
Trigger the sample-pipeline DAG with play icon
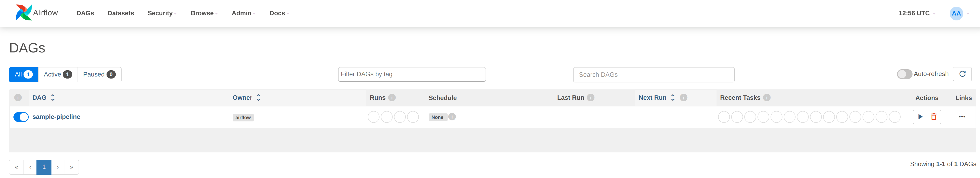(920, 117)
